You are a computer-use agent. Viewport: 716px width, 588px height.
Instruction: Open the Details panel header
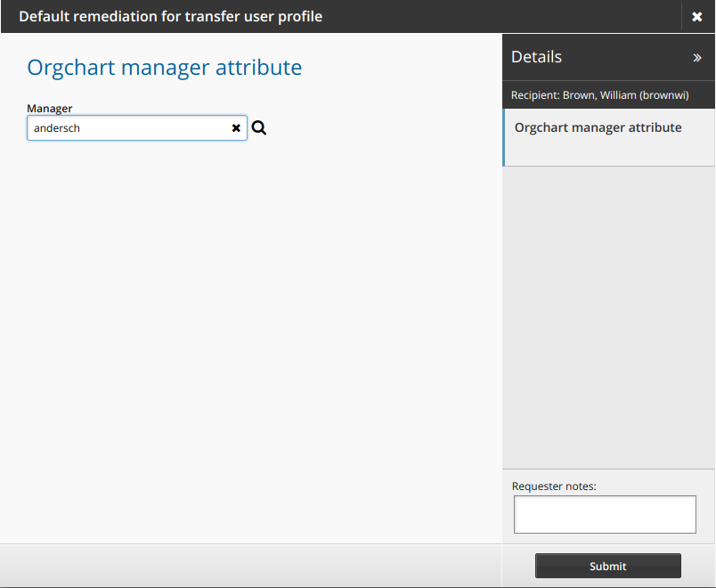536,56
